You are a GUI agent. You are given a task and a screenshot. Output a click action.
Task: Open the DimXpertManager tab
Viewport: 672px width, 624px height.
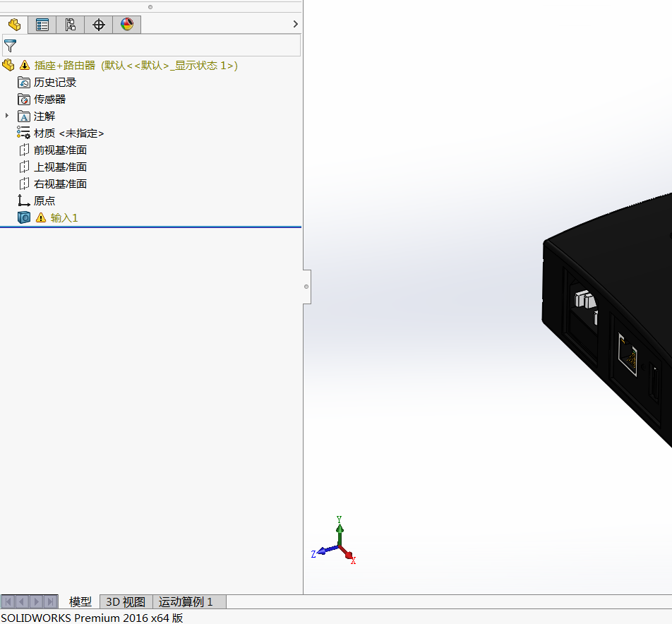point(99,25)
